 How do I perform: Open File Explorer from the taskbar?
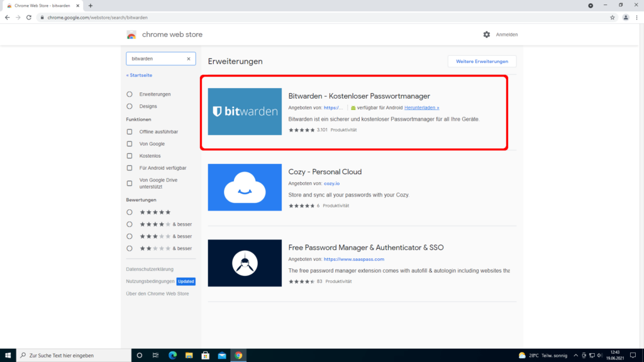tap(189, 356)
